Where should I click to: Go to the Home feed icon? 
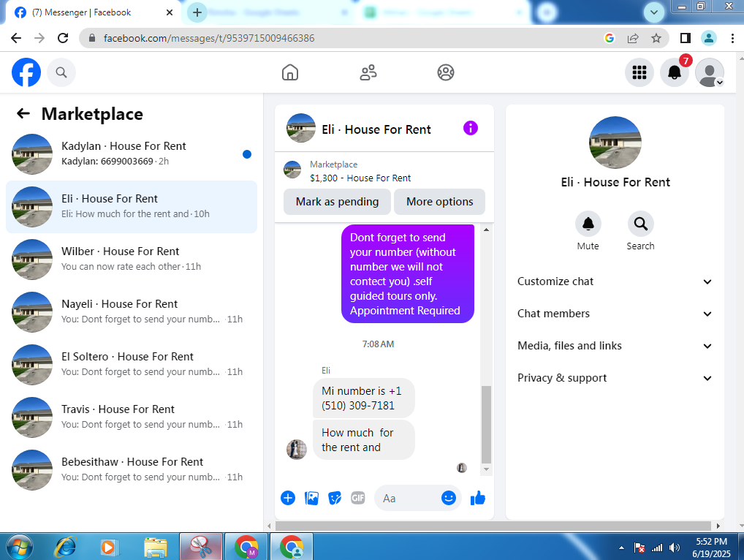coord(290,72)
